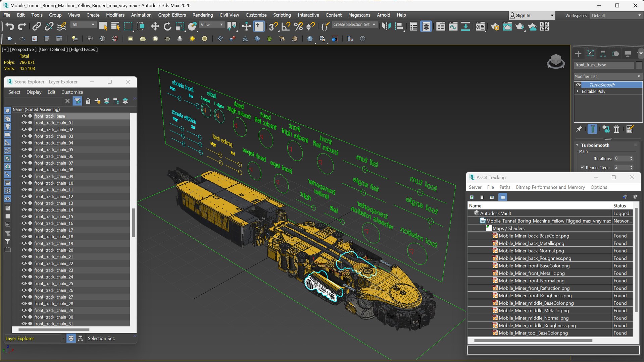The width and height of the screenshot is (644, 362).
Task: Open Display menu in Scene Explorer
Action: [34, 92]
